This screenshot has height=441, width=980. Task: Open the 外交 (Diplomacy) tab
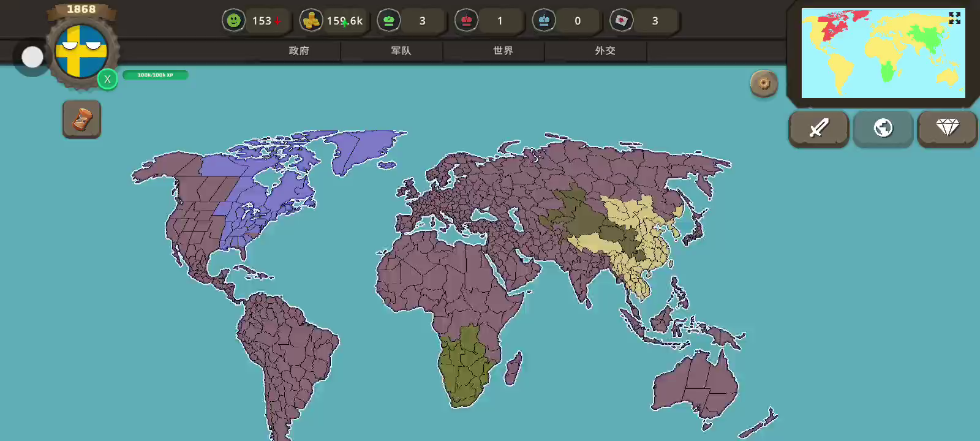pos(605,51)
